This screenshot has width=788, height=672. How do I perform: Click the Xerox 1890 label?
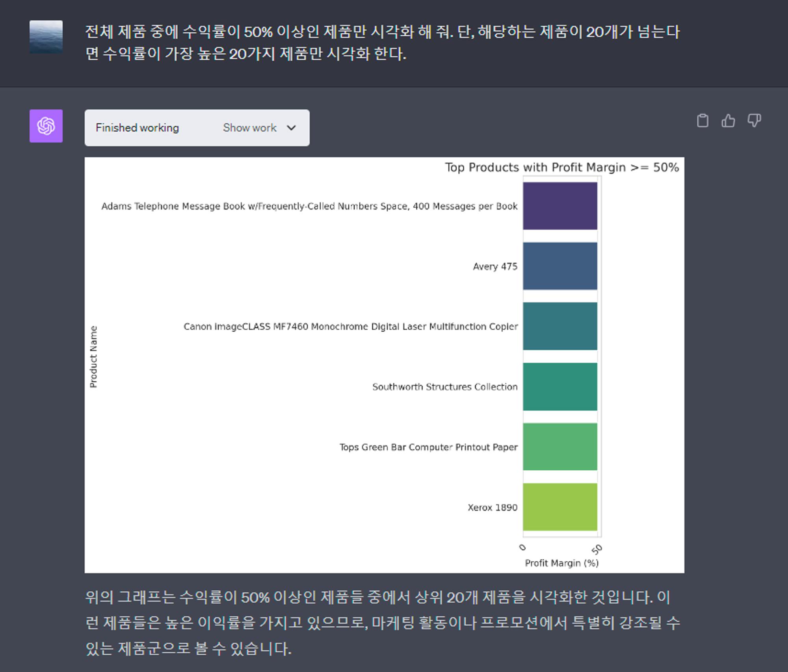tap(492, 507)
